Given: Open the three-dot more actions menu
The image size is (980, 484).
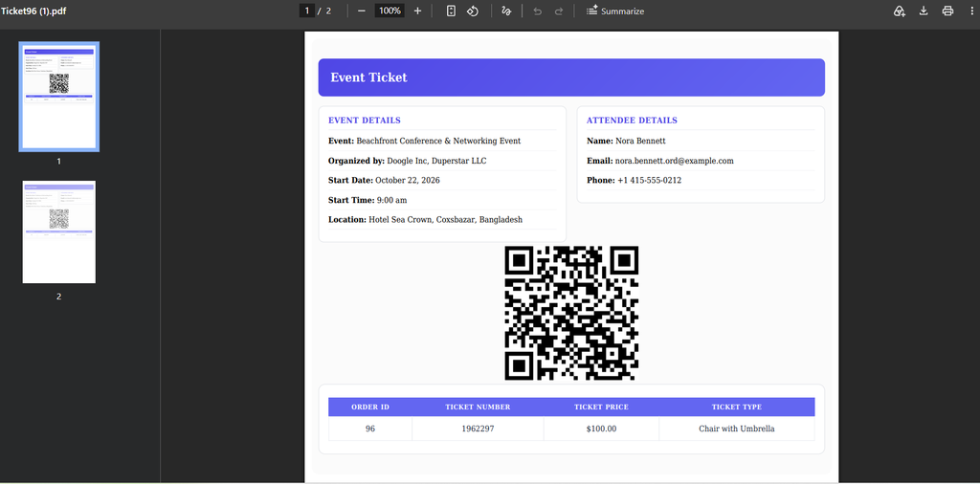Looking at the screenshot, I should (x=970, y=11).
